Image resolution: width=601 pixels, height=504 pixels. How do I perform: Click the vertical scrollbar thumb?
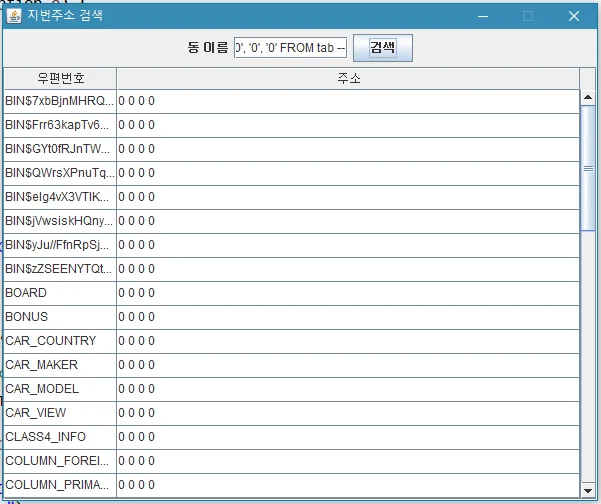(x=588, y=168)
